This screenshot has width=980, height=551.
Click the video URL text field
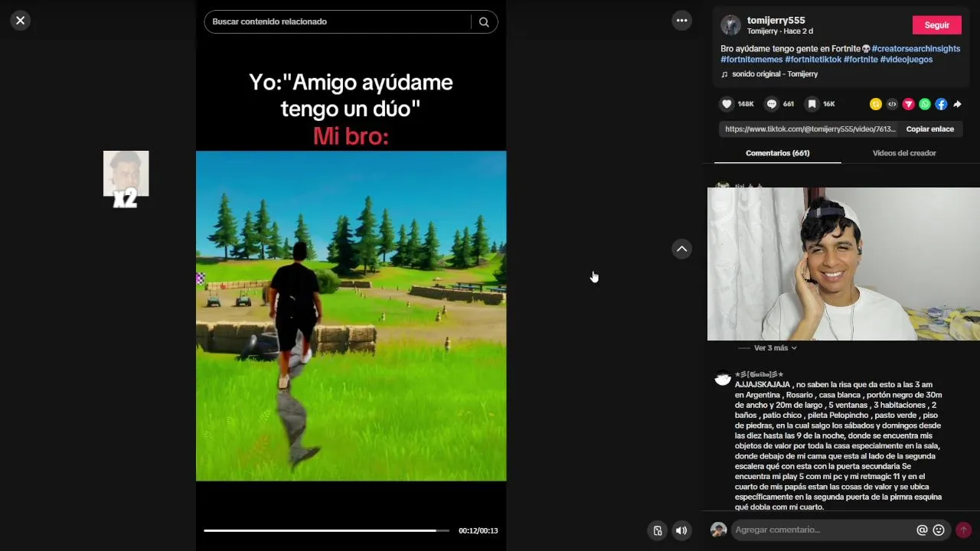point(810,129)
